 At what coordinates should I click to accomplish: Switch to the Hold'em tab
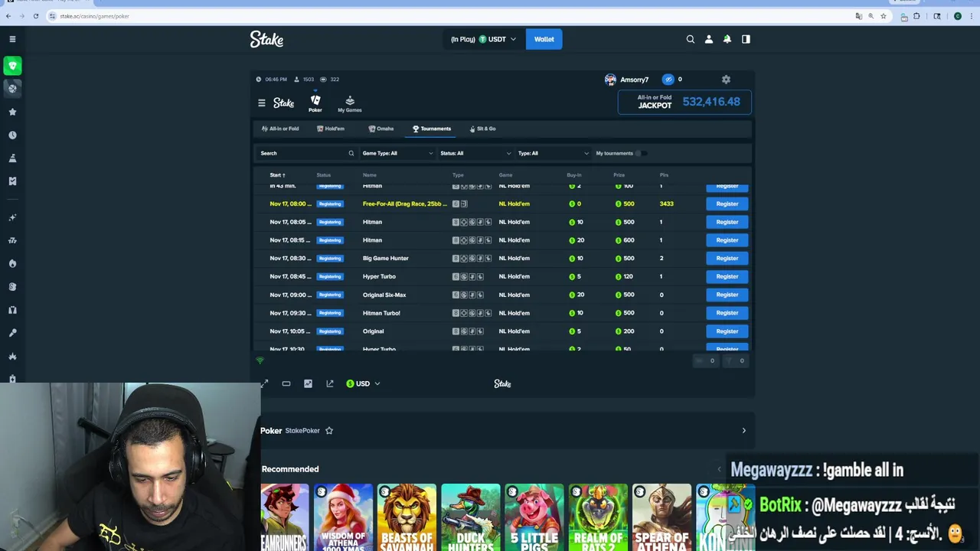(331, 129)
